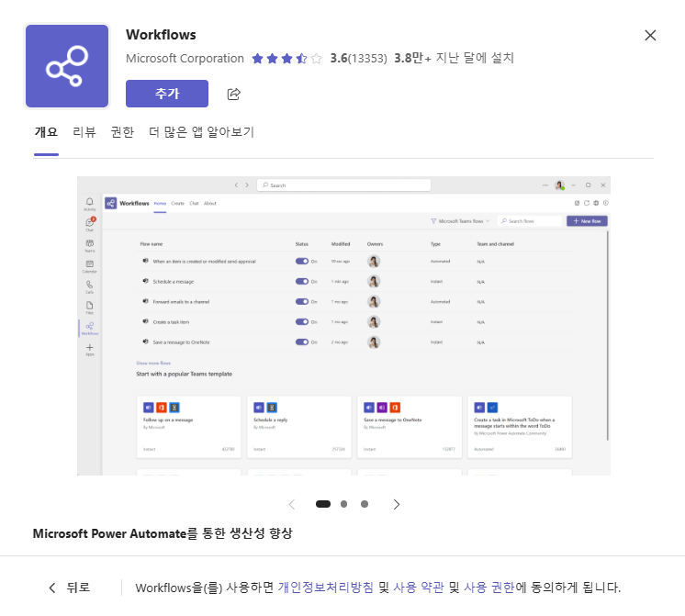Select the third carousel dot
Viewport: 685px width, 616px height.
365,504
